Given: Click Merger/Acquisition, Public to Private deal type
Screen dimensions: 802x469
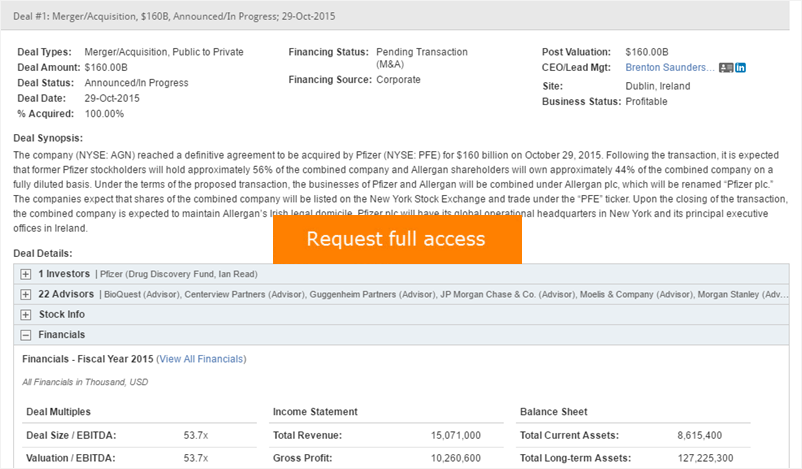Looking at the screenshot, I should [164, 52].
